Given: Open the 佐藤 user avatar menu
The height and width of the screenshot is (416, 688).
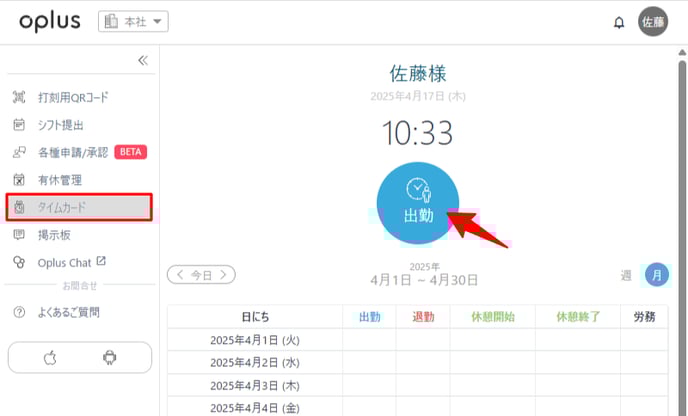Looking at the screenshot, I should tap(653, 22).
